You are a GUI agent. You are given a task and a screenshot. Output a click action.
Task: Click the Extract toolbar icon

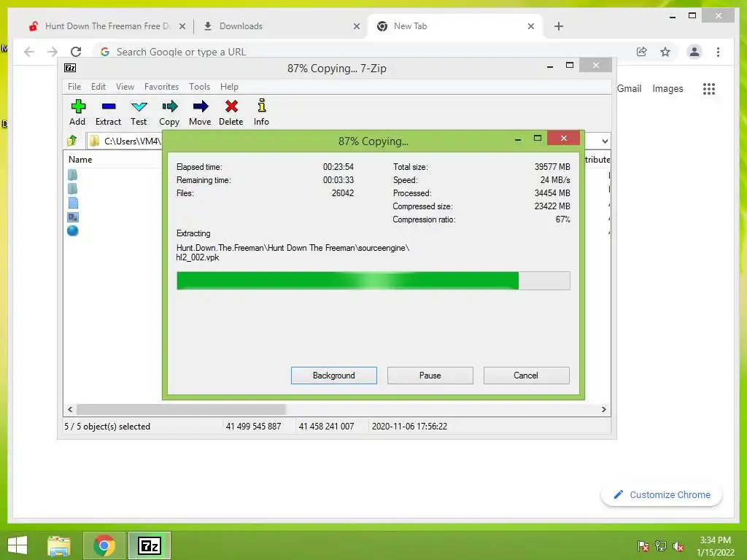tap(109, 106)
